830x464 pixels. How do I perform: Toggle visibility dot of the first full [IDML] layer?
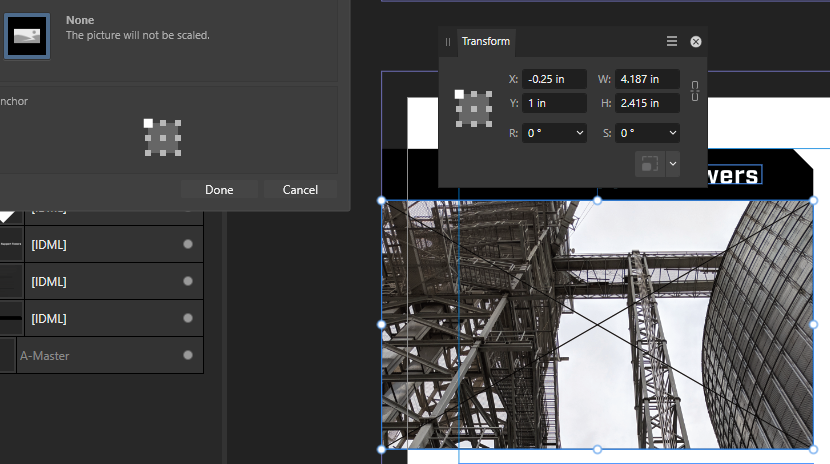pos(188,244)
